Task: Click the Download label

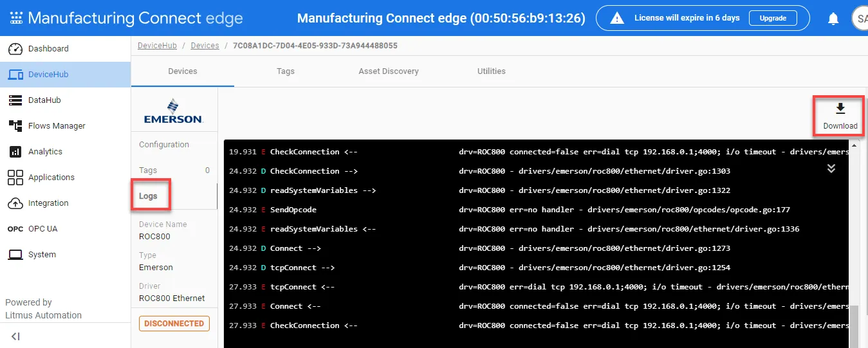Action: [840, 126]
